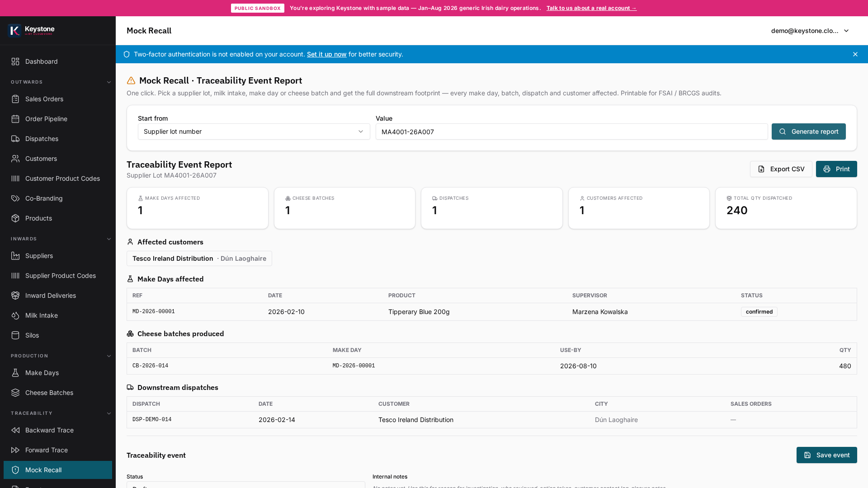Screen dimensions: 868x488
Task: Click the Products box icon
Action: pyautogui.click(x=15, y=218)
